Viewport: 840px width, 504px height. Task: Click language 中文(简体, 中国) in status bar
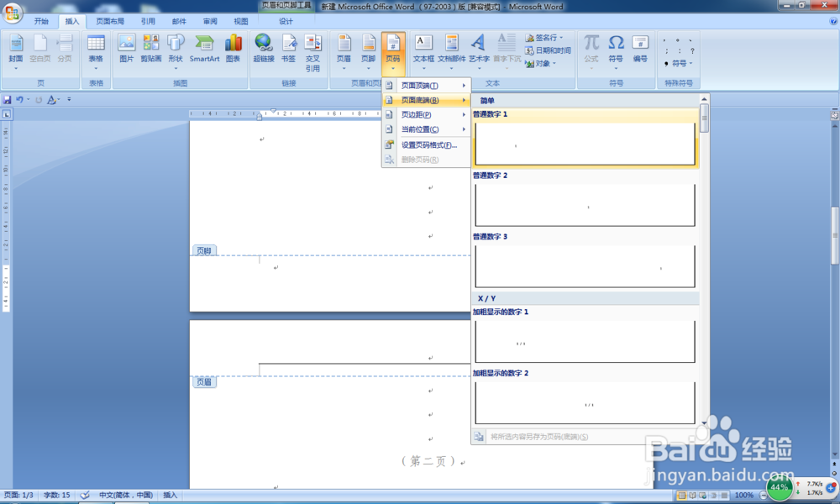[x=126, y=496]
